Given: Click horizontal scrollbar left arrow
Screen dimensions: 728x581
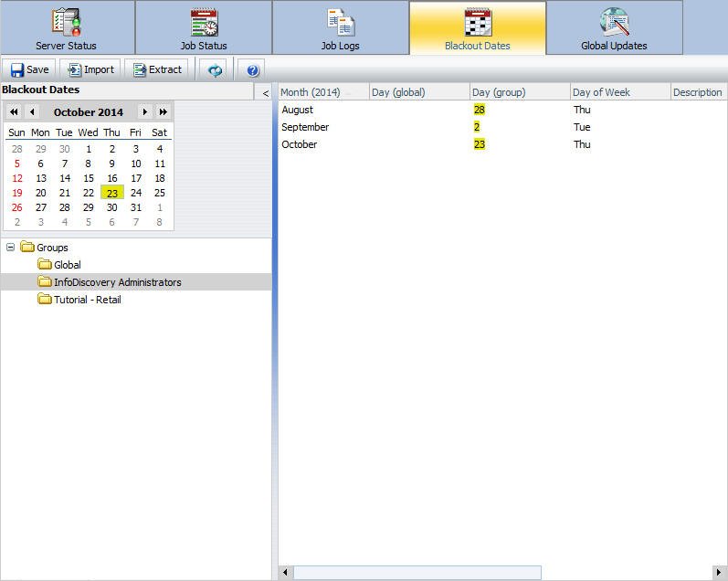Looking at the screenshot, I should coord(285,572).
